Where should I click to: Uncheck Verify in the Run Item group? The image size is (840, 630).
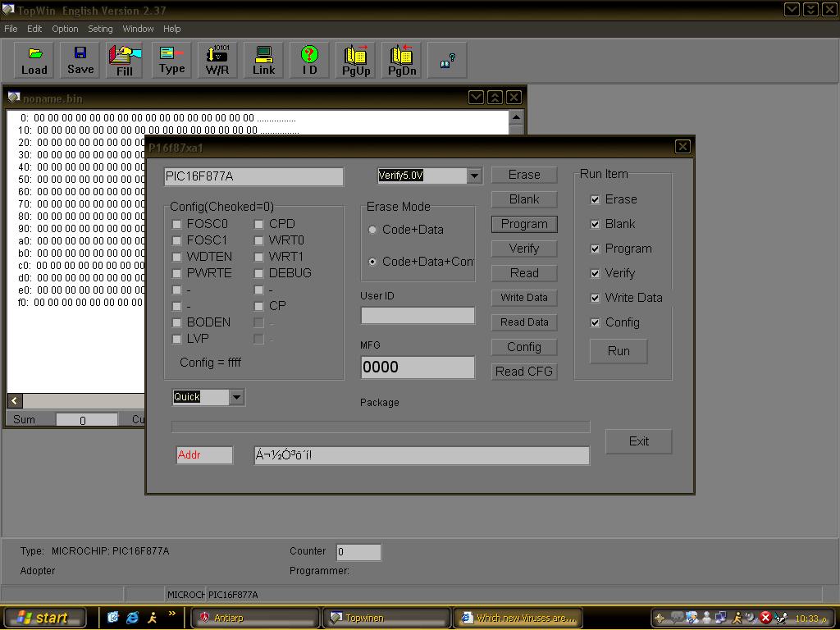pyautogui.click(x=595, y=273)
